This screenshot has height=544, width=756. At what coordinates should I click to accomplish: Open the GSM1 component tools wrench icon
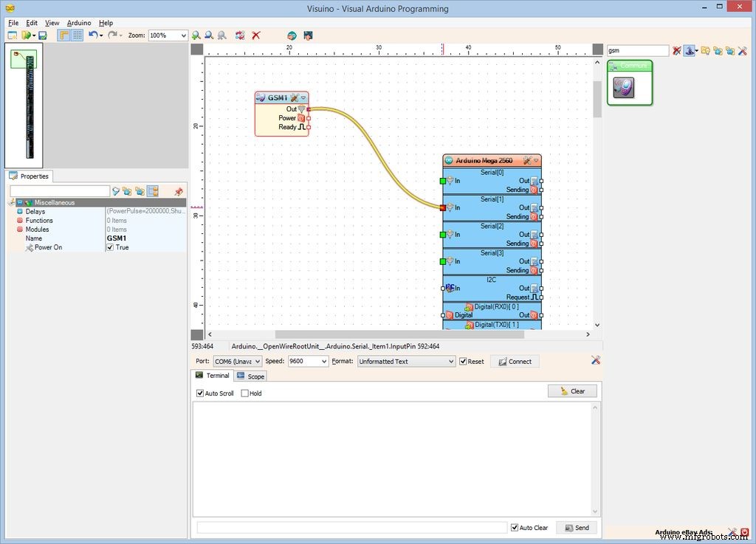[294, 98]
